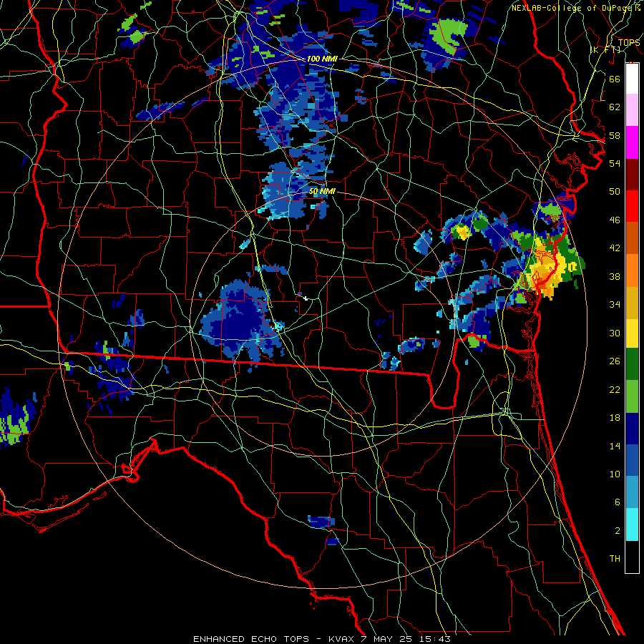Pick the dark orange legend band
The width and height of the screenshot is (644, 644).
pos(632,238)
